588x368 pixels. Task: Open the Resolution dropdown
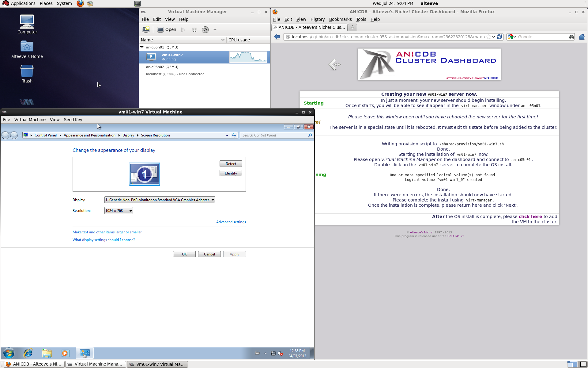[119, 211]
